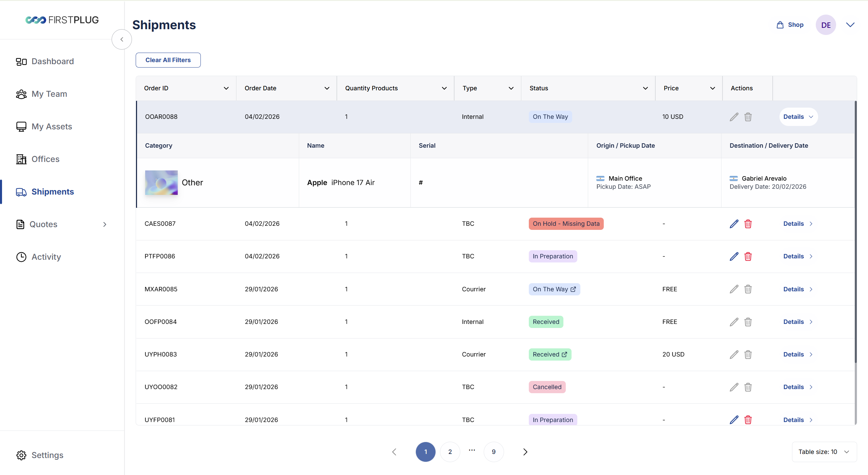Delete the PTFP0086 shipment via trash icon

pos(748,256)
